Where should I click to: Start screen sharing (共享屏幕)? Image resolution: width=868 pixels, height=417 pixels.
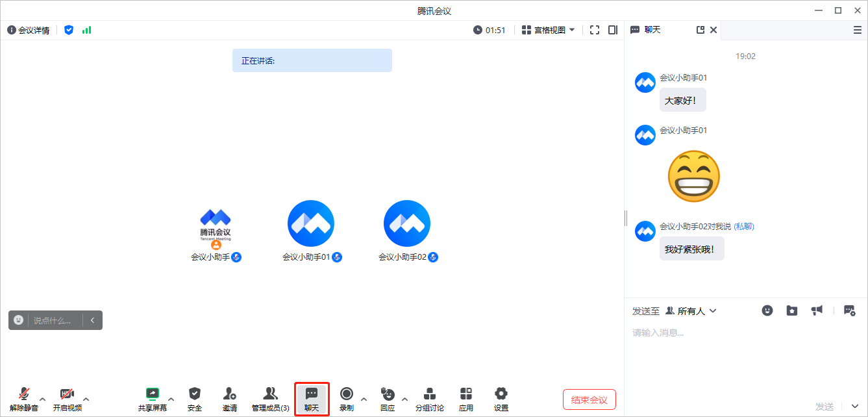pyautogui.click(x=153, y=399)
